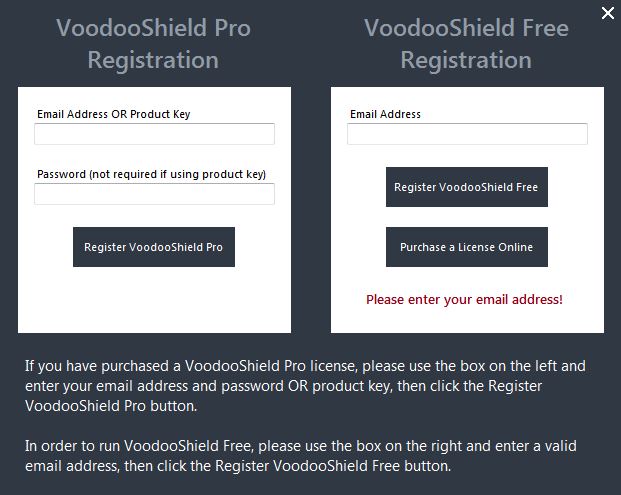The height and width of the screenshot is (495, 621).
Task: Click the 'Password (not required if using product key)' label
Action: pyautogui.click(x=151, y=174)
